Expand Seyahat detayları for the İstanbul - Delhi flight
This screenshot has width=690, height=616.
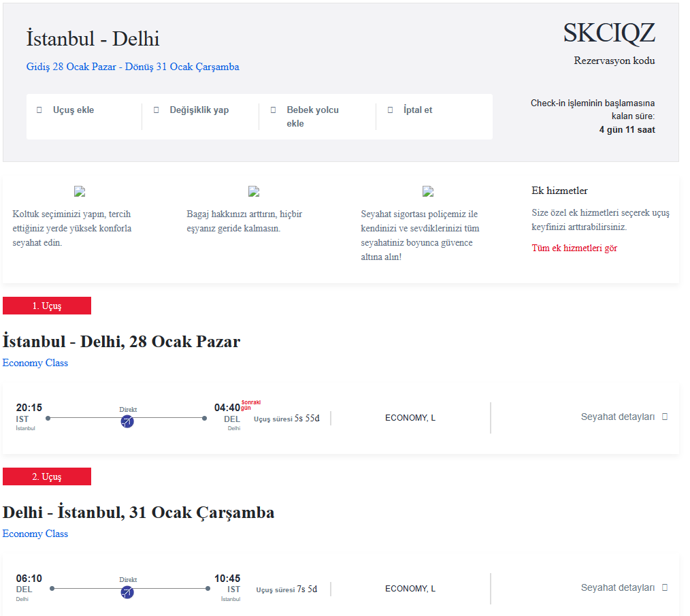(x=624, y=417)
